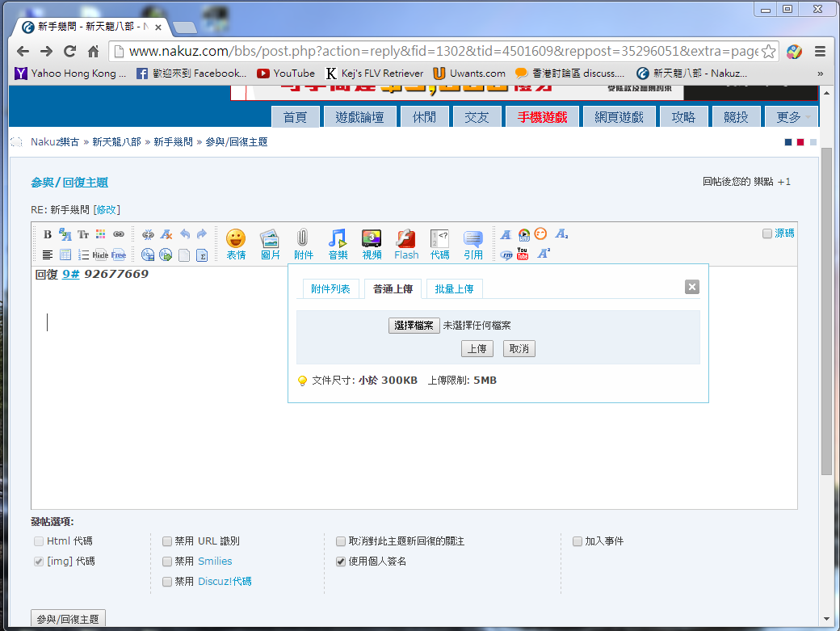
Task: Enable 禁用 URL 識別 option
Action: click(167, 541)
